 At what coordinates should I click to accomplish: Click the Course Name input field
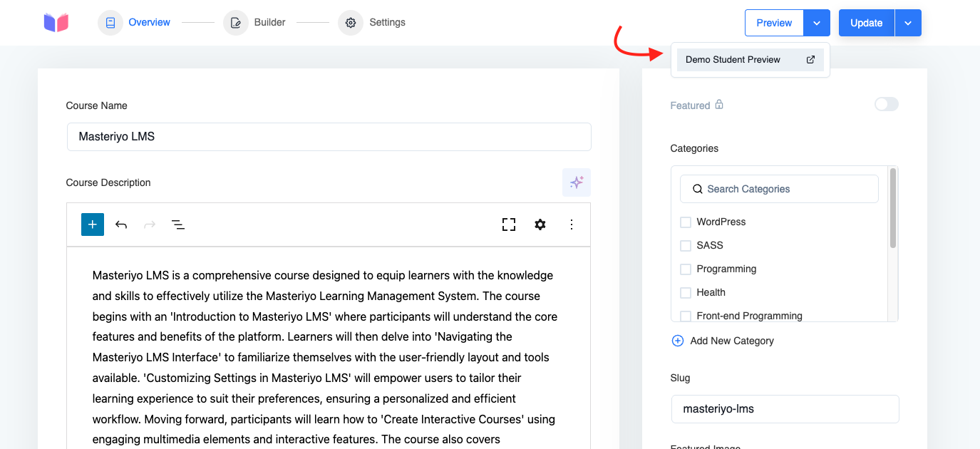pos(329,136)
